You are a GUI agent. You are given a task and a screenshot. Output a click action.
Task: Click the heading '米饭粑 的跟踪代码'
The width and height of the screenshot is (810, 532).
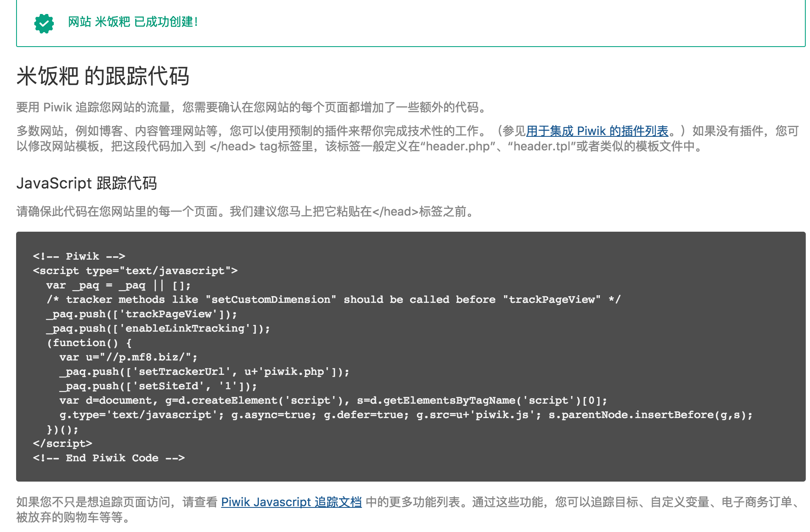[103, 76]
